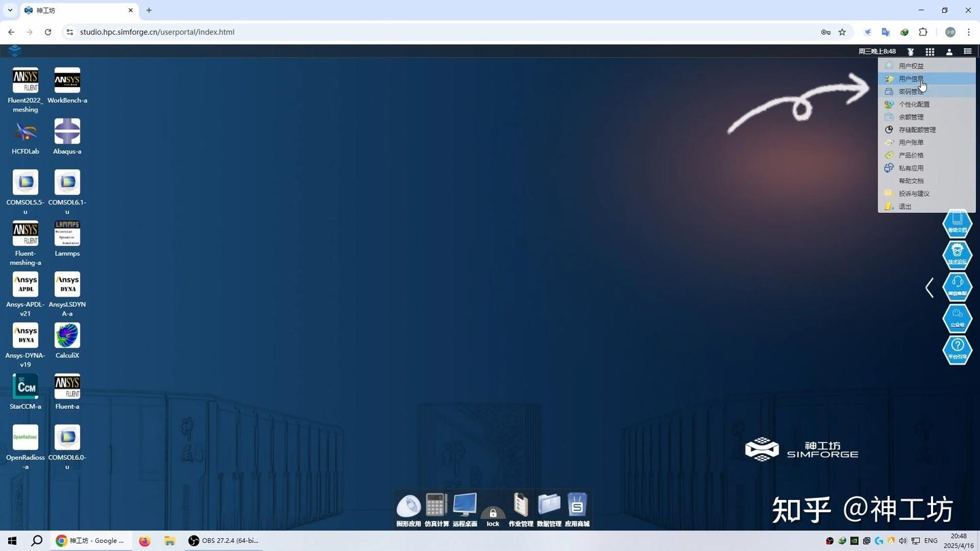Screen dimensions: 980x551
Task: Open the 技术论坛 hexagon button
Action: (957, 254)
